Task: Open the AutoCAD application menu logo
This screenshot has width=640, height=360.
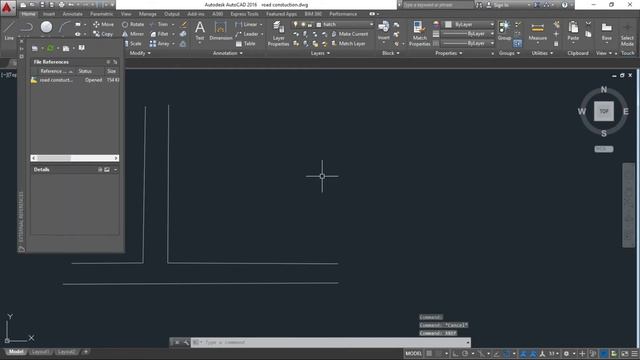Action: pyautogui.click(x=7, y=7)
